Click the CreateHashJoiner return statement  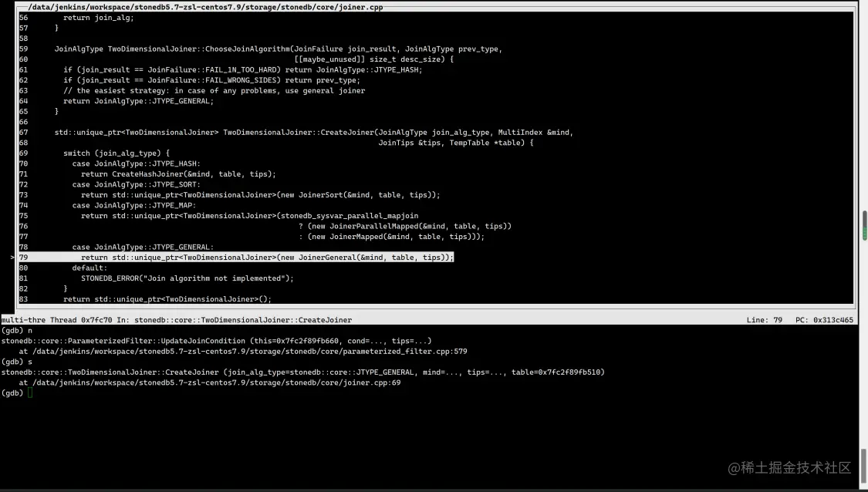point(178,174)
